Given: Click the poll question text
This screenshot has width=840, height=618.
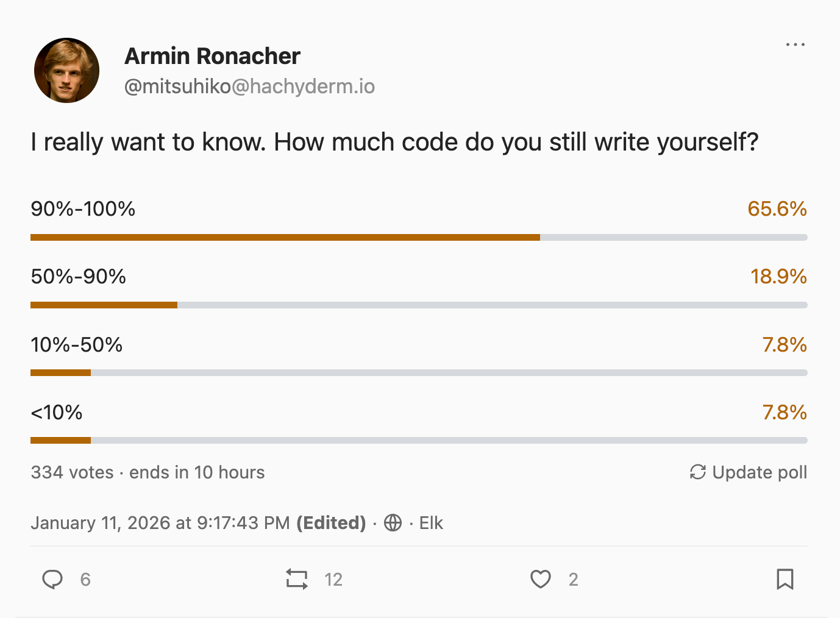Looking at the screenshot, I should point(394,142).
